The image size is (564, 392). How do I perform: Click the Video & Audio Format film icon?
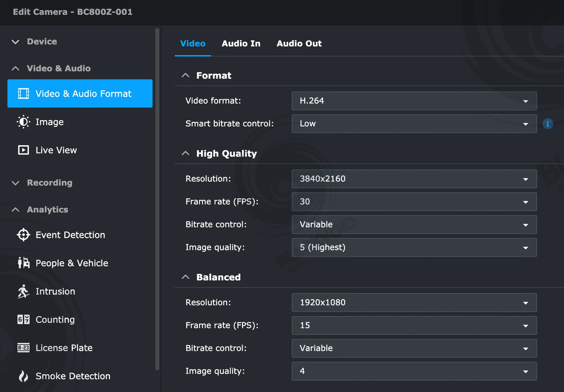[x=23, y=94]
